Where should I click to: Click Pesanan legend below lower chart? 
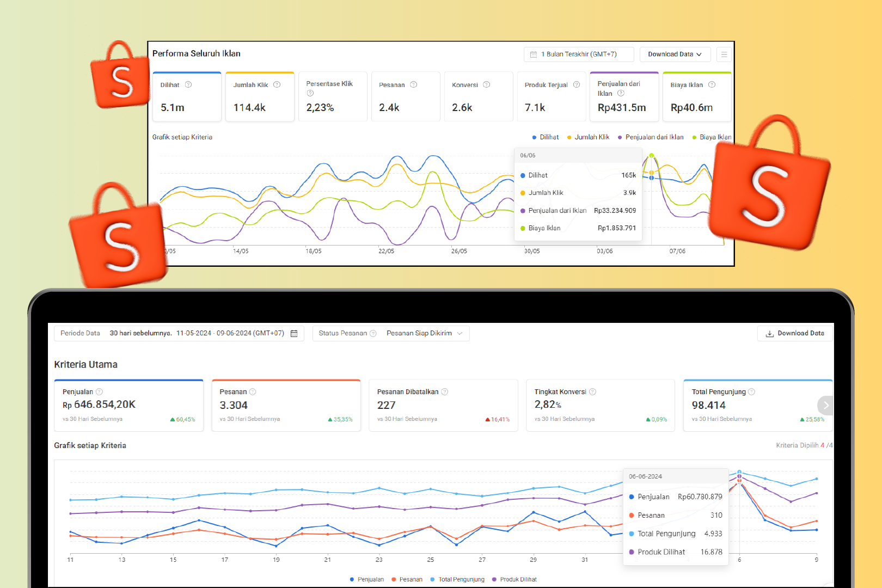[x=407, y=579]
